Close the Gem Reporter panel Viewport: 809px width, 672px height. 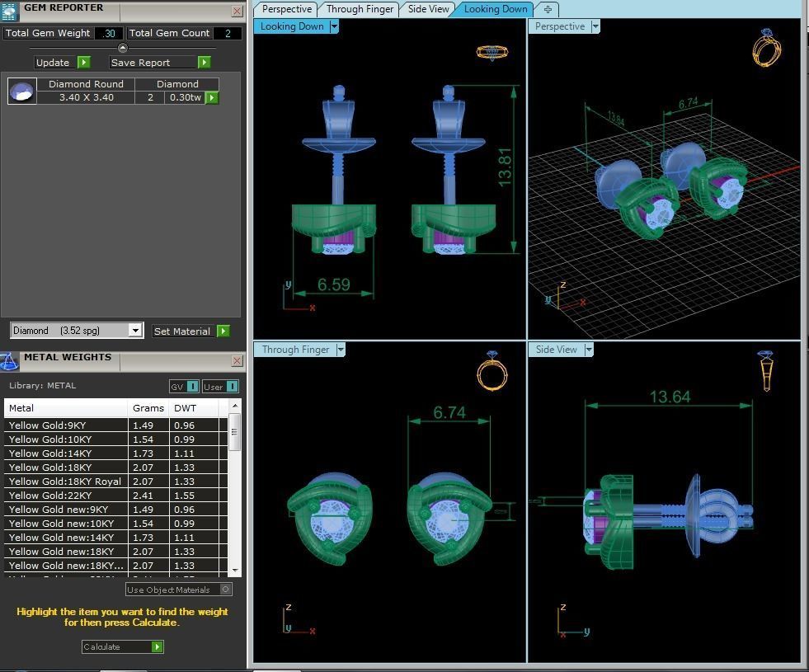[238, 11]
